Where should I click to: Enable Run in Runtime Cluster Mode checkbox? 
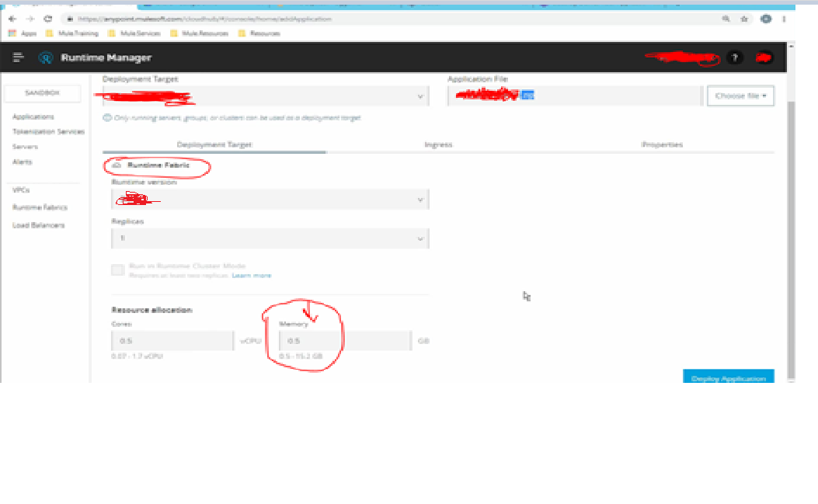coord(117,269)
